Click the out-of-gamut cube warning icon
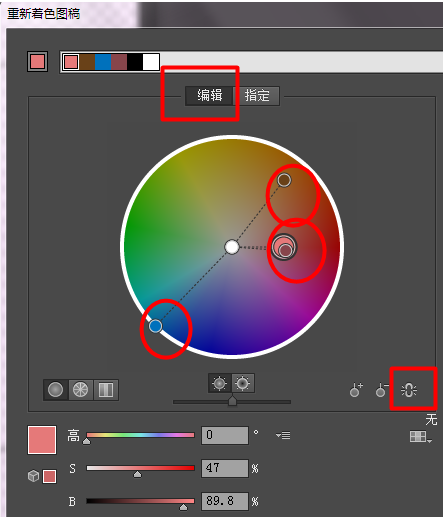Screen dimensions: 443x519 (33, 476)
